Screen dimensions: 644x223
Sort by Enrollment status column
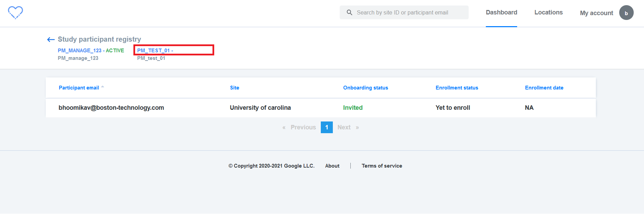click(x=457, y=88)
